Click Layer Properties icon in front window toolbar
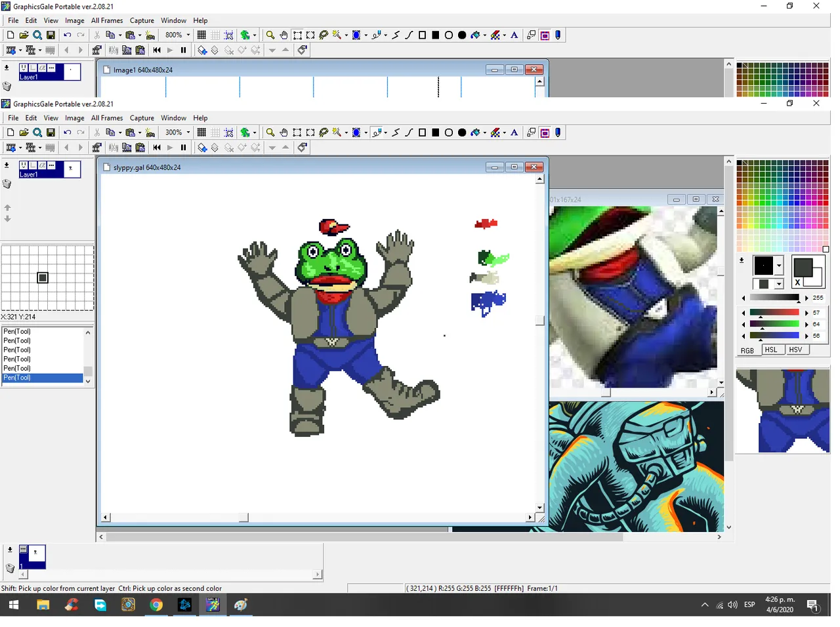Image resolution: width=840 pixels, height=627 pixels. (x=303, y=148)
